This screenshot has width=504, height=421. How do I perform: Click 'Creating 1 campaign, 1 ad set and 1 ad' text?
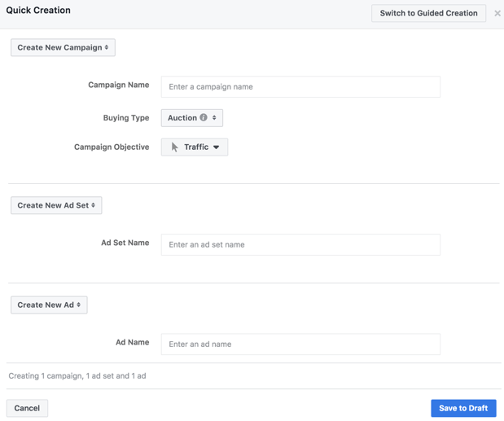click(77, 376)
